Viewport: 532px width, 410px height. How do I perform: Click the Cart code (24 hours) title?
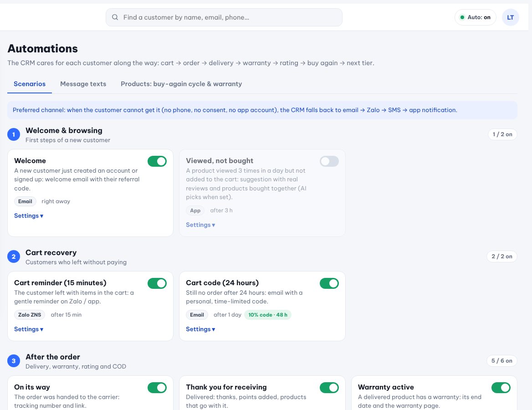[222, 283]
